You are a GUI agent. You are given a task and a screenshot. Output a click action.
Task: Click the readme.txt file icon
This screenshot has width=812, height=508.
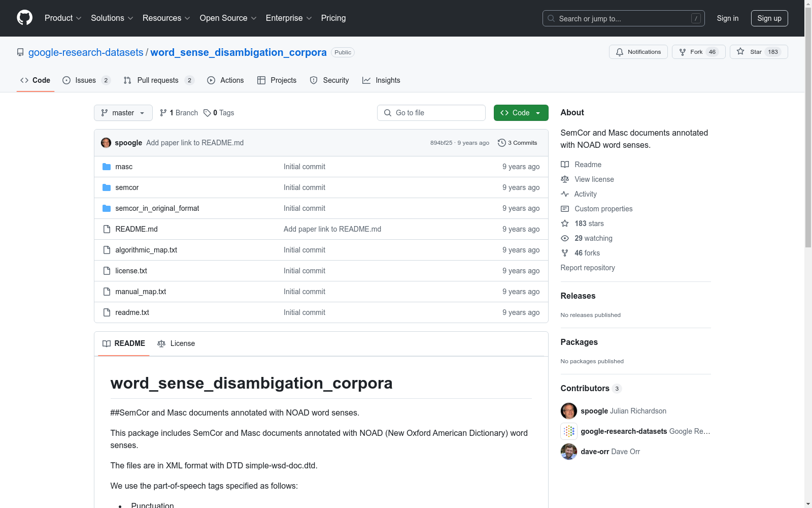107,312
